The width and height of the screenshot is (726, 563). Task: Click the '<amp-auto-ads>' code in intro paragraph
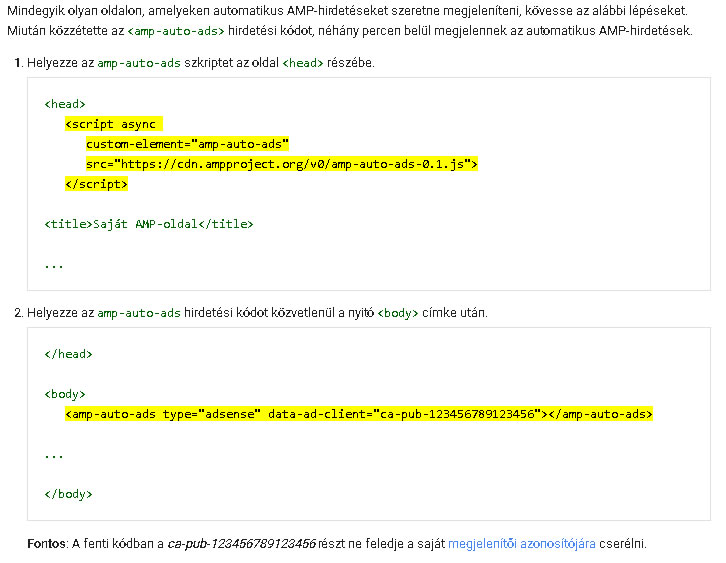coord(176,31)
